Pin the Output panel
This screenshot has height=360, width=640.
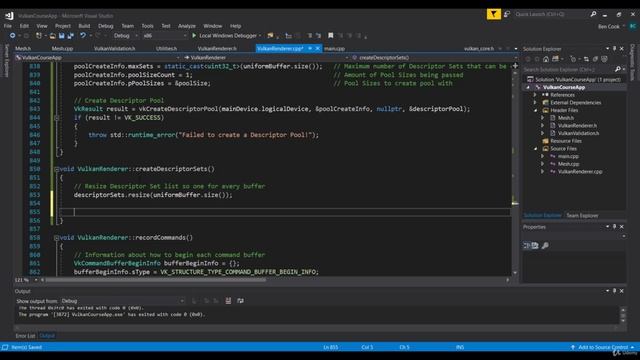tap(614, 291)
